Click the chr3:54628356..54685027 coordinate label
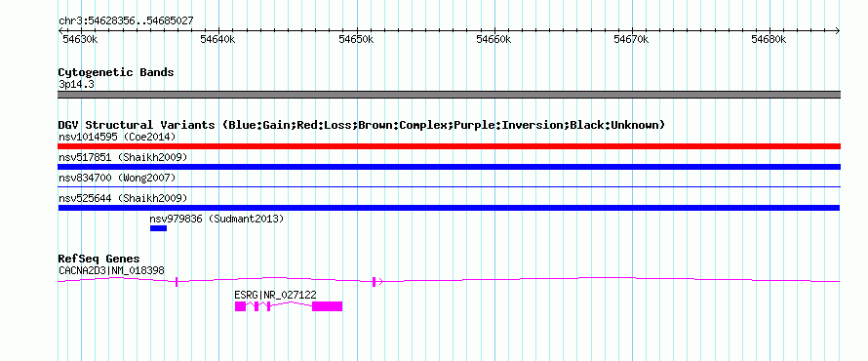Screen dimensions: 868x361 point(126,21)
